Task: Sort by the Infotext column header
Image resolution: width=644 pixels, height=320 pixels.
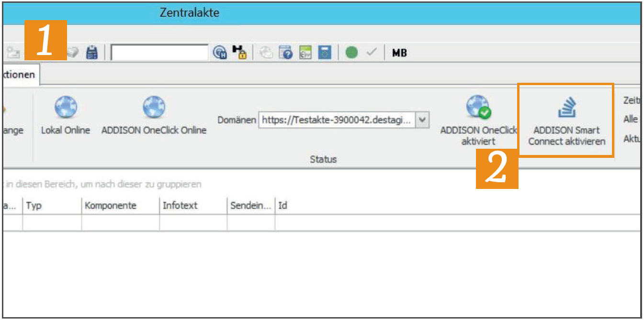Action: pyautogui.click(x=193, y=206)
